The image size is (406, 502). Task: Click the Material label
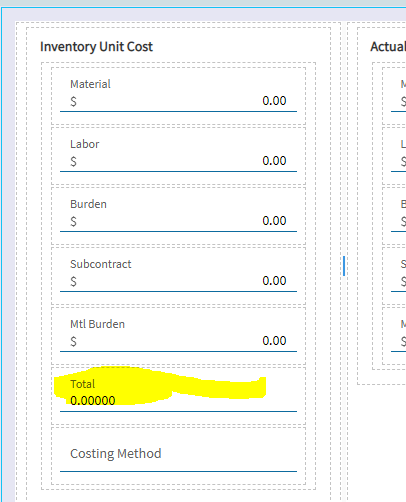90,84
